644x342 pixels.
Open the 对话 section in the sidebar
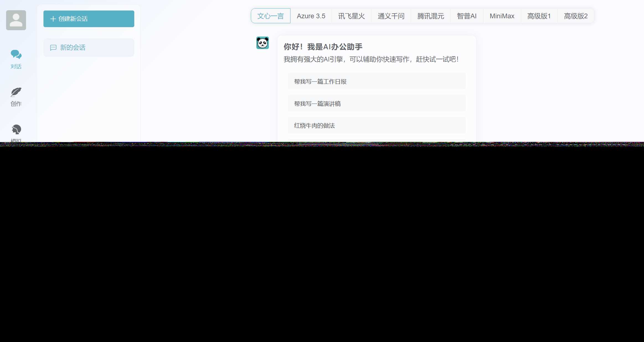(16, 60)
